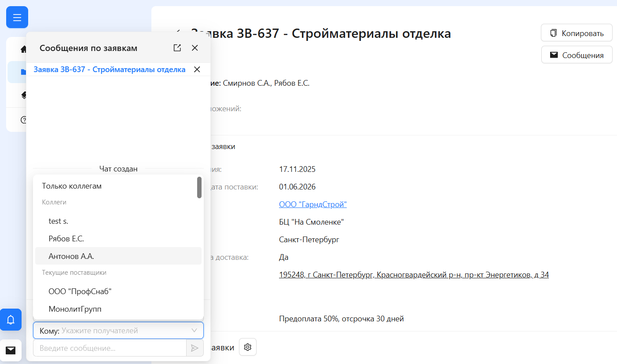The width and height of the screenshot is (617, 364).
Task: Send message with the paper plane icon
Action: pos(195,348)
